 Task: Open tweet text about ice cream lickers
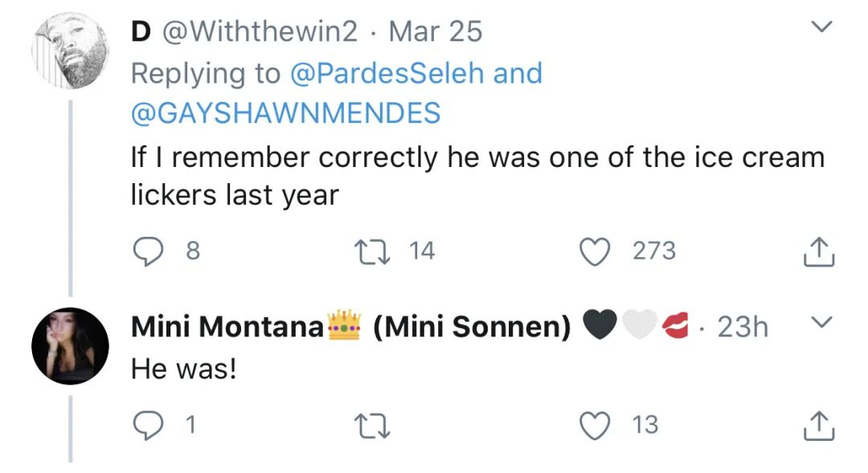click(477, 175)
